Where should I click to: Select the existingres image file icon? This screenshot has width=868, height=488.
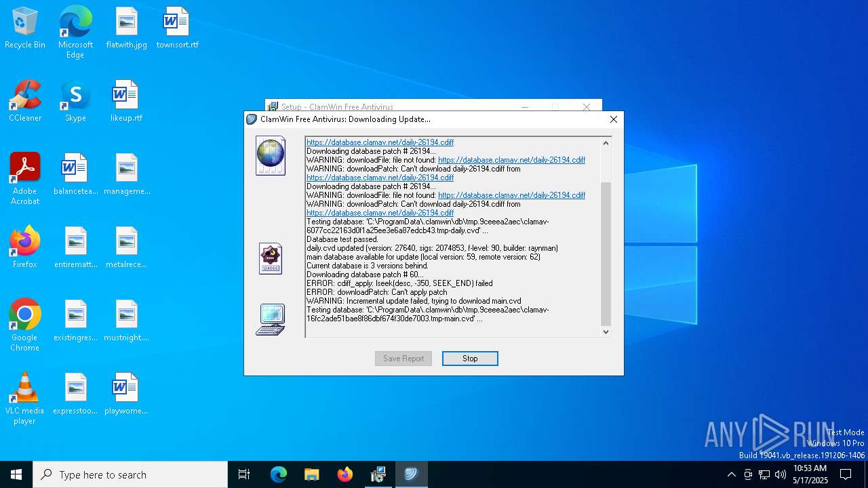(75, 321)
